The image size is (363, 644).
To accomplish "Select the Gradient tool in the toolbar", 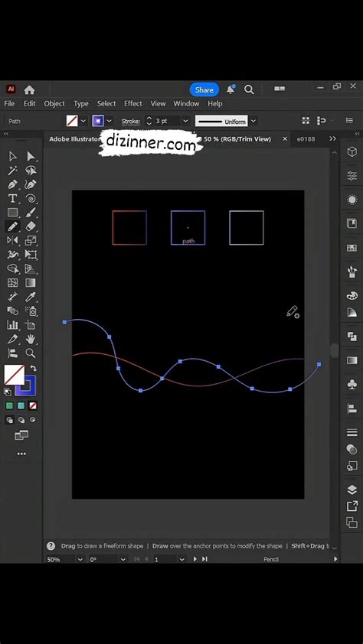I will coord(31,282).
